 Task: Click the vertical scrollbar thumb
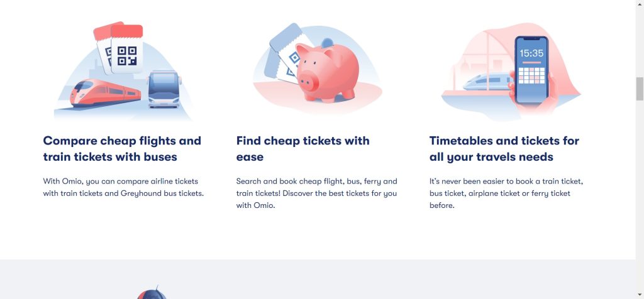point(640,89)
